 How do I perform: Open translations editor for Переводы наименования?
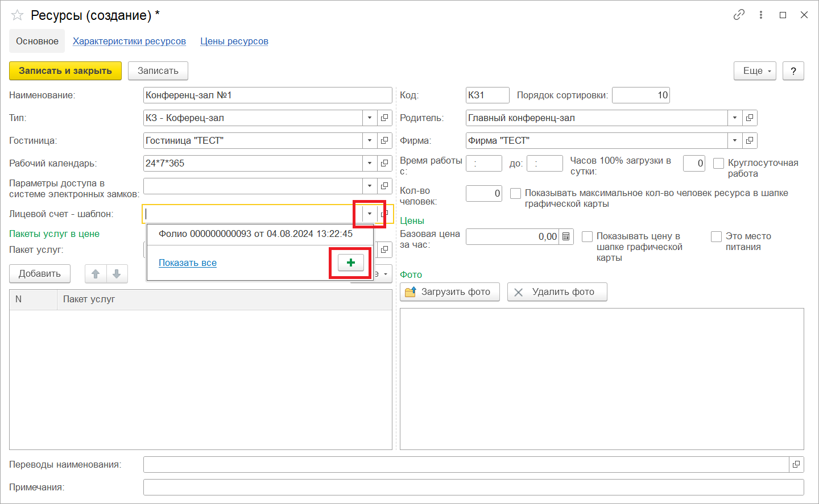796,464
